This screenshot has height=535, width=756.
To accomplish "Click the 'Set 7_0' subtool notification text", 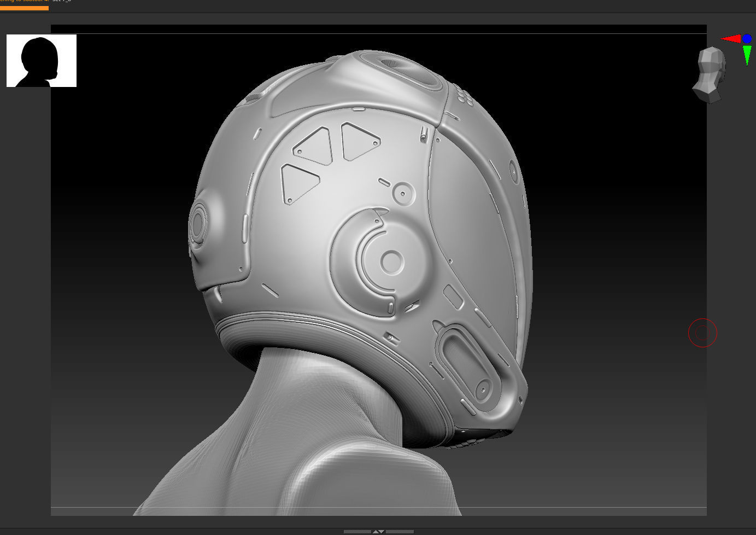I will [x=61, y=1].
